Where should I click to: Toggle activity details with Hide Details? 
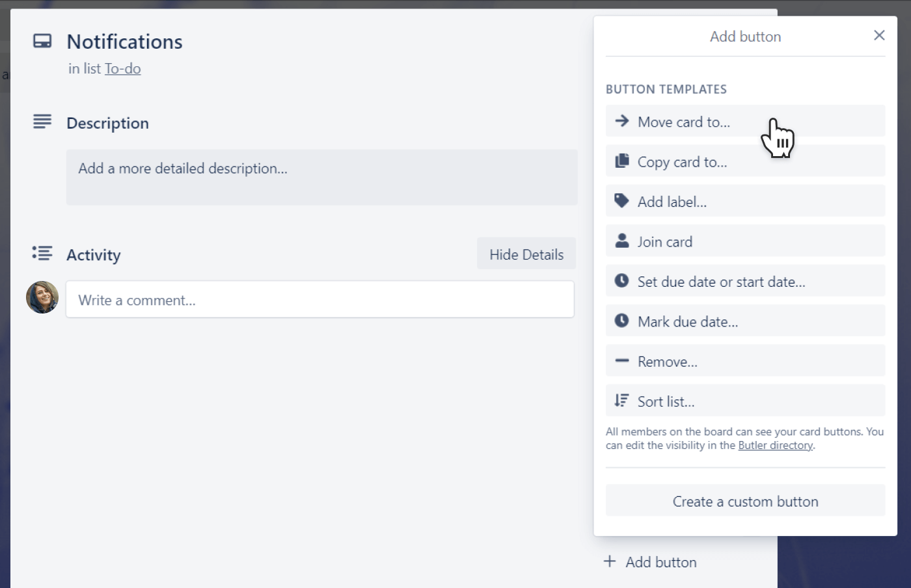(x=526, y=254)
